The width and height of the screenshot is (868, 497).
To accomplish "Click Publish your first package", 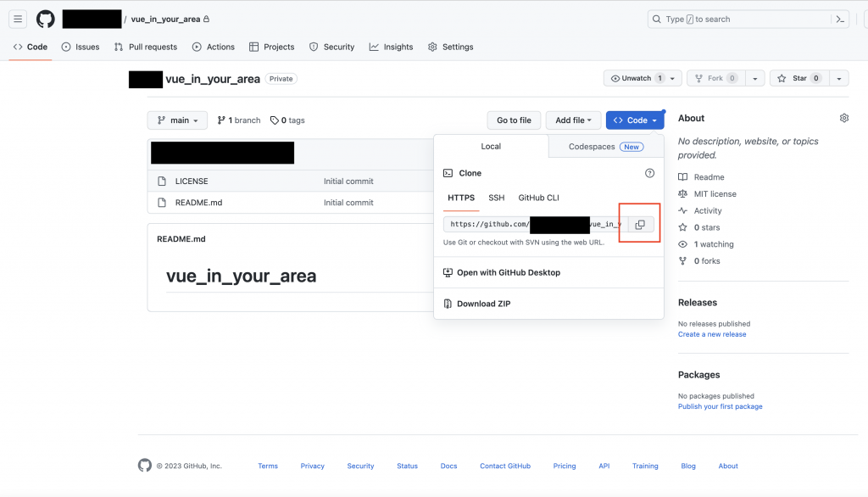I will tap(721, 406).
